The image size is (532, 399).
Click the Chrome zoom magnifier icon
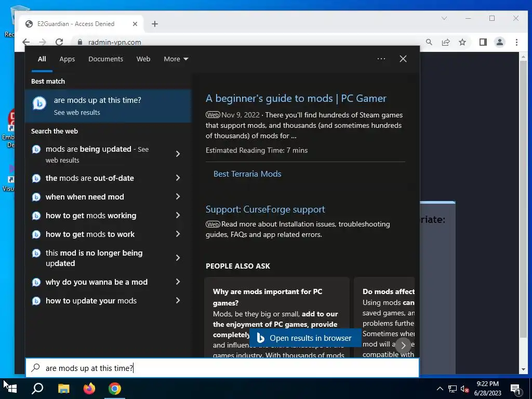429,42
